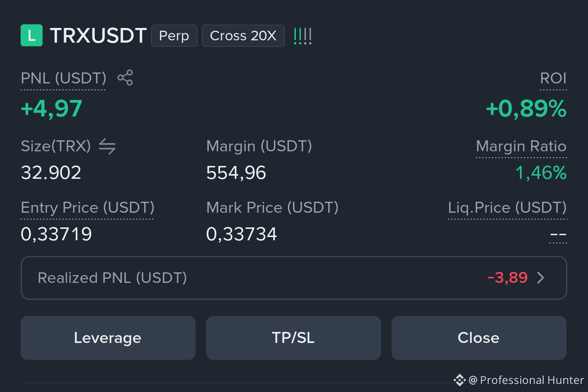Click the Entry Price (USDT) label
The height and width of the screenshot is (392, 588).
tap(87, 208)
